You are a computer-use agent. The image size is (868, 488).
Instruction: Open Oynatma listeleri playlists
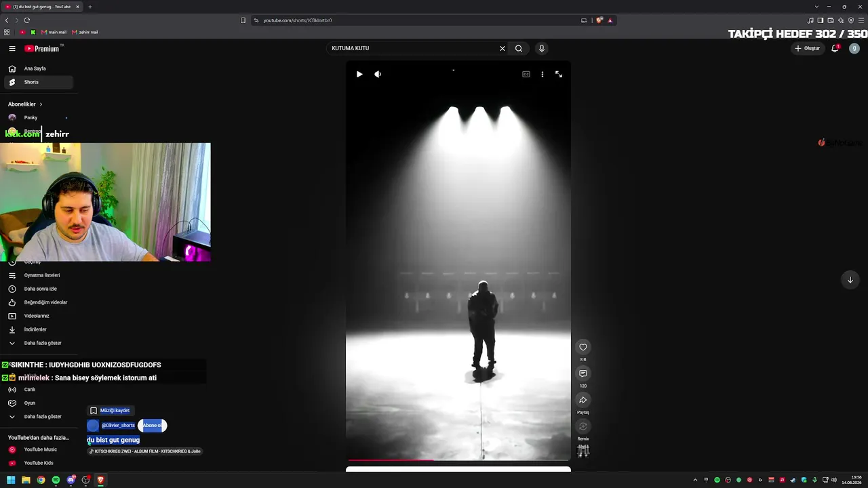pyautogui.click(x=38, y=275)
